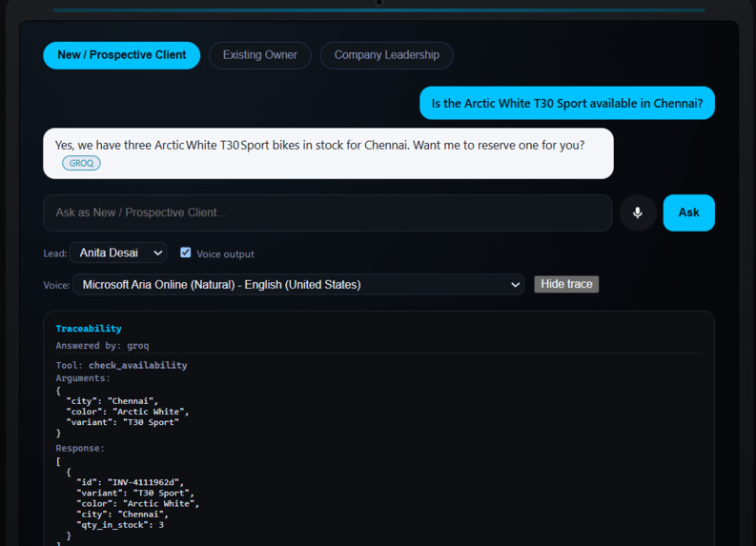
Task: Switch to the Company Leadership tab
Action: click(387, 55)
